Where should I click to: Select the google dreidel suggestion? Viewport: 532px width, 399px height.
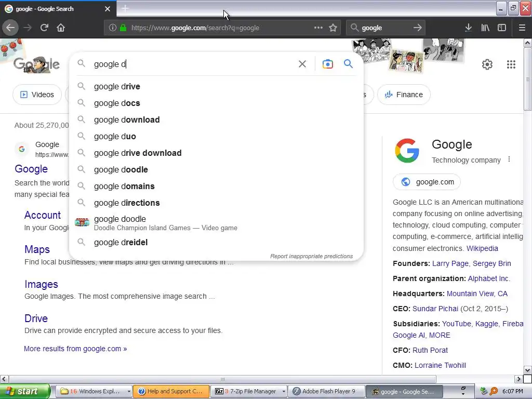[216, 242]
